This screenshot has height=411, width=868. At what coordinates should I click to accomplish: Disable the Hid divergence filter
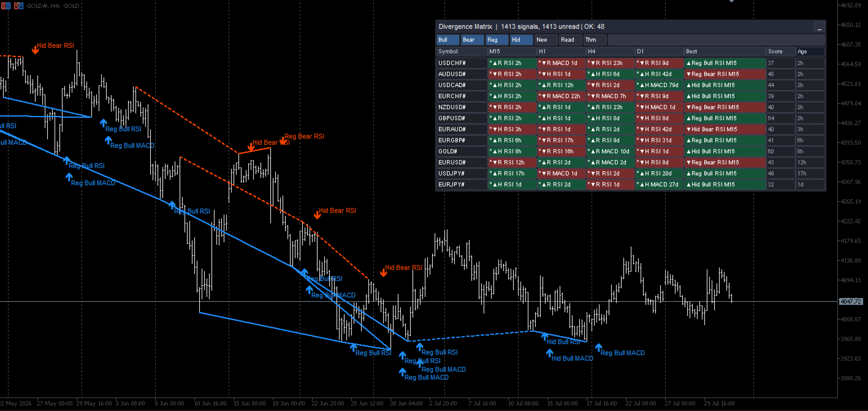[x=521, y=40]
